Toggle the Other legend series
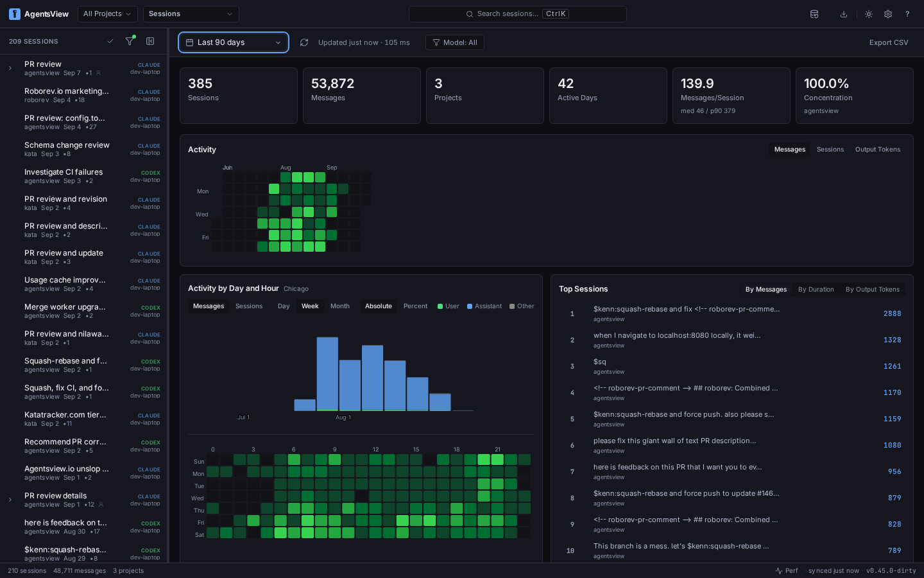This screenshot has height=578, width=924. point(522,306)
